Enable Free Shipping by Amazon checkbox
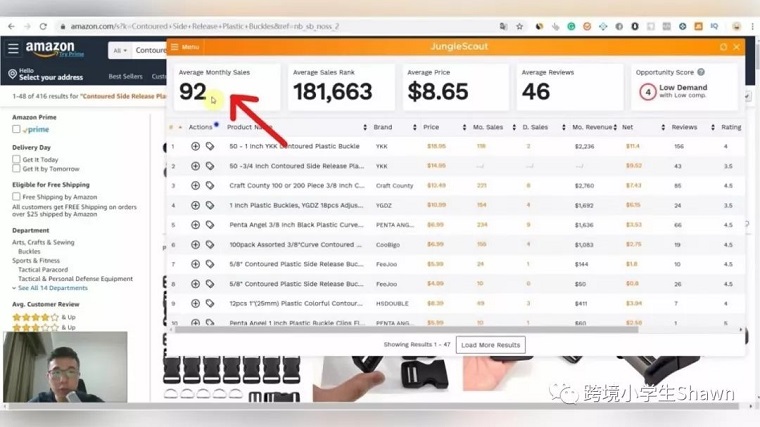The width and height of the screenshot is (760, 427). point(16,196)
